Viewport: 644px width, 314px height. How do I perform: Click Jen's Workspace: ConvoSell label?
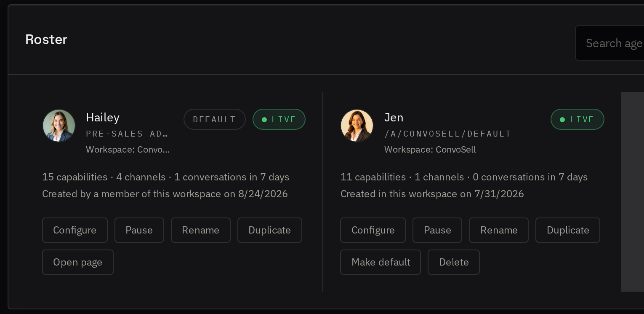430,150
